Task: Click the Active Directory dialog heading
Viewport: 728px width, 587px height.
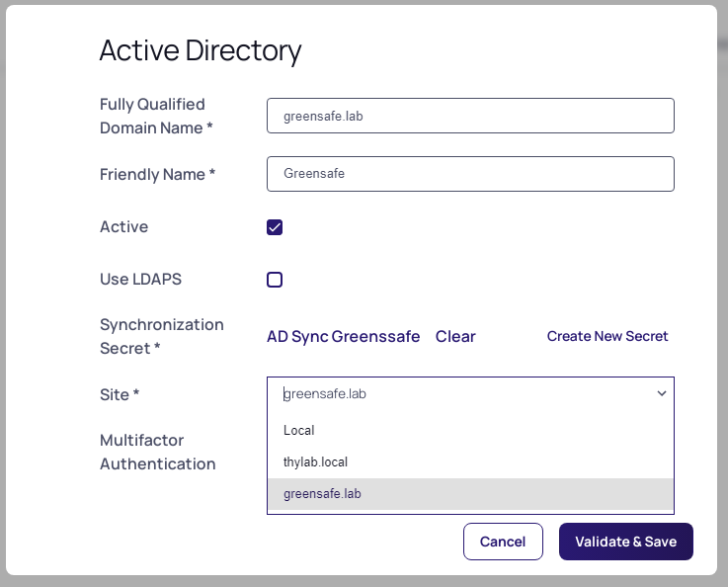Action: click(201, 50)
